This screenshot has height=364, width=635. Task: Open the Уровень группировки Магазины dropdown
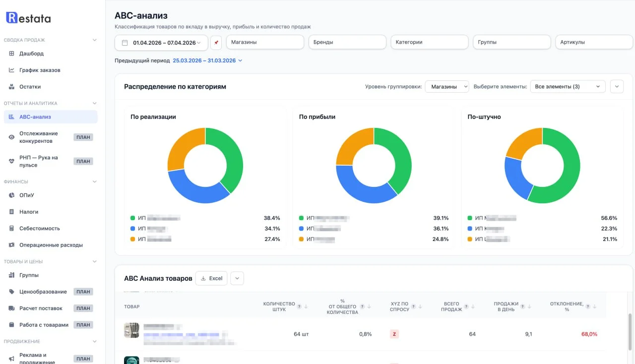[447, 87]
